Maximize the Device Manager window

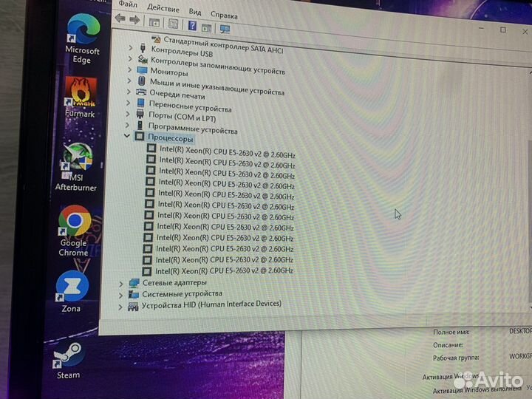(x=503, y=30)
